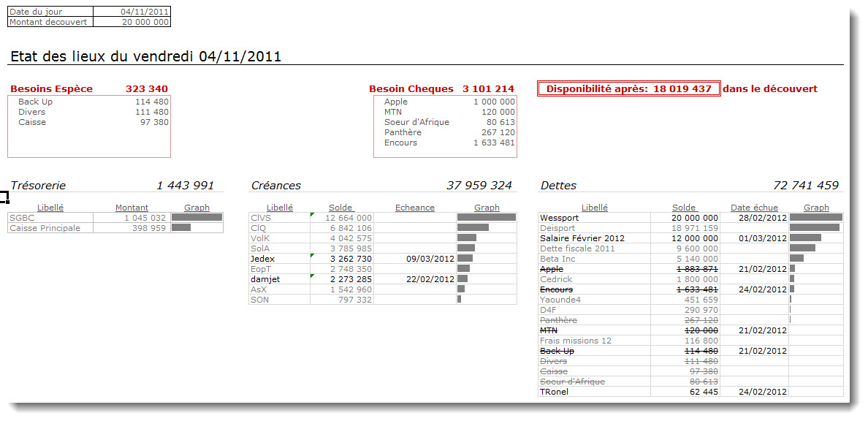
Task: Click the "Montant" column header
Action: pos(132,208)
